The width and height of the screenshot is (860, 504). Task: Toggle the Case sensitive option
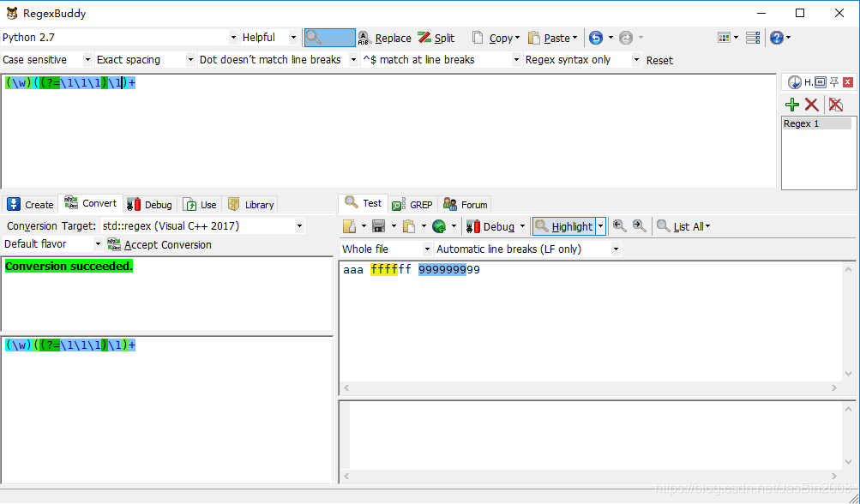tap(46, 60)
